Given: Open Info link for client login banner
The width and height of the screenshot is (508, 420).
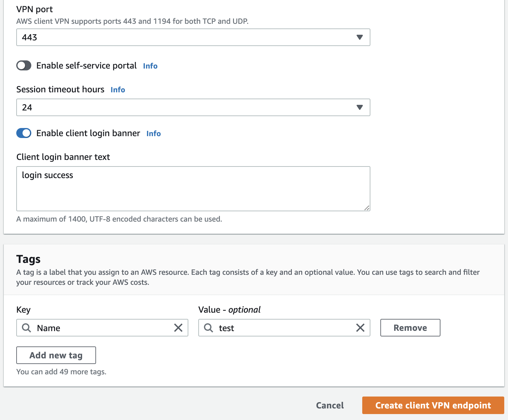Looking at the screenshot, I should pos(154,134).
